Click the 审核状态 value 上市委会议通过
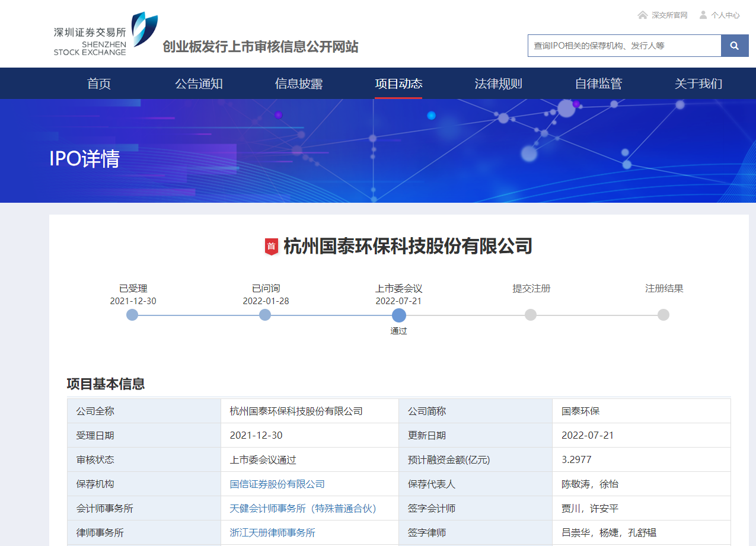 263,460
